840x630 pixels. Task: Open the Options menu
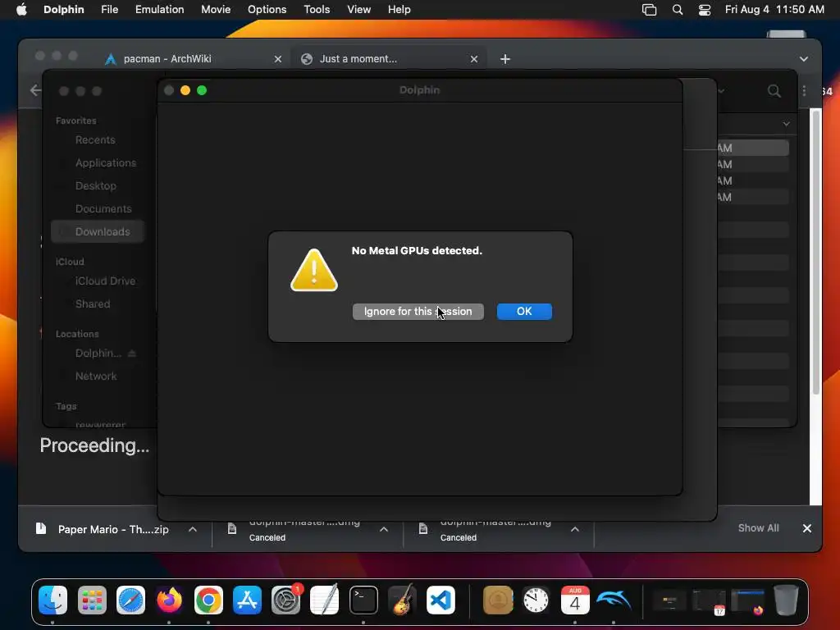(267, 9)
